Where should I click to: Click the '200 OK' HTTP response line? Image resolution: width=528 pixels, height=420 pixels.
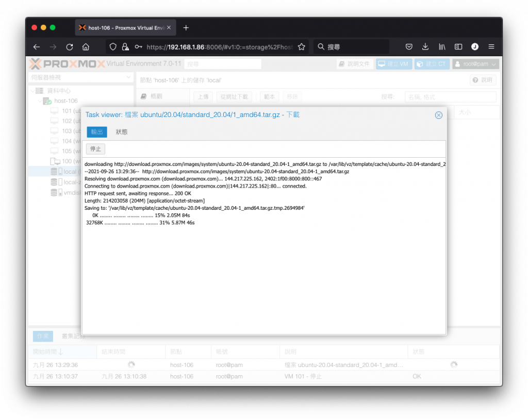tap(138, 194)
